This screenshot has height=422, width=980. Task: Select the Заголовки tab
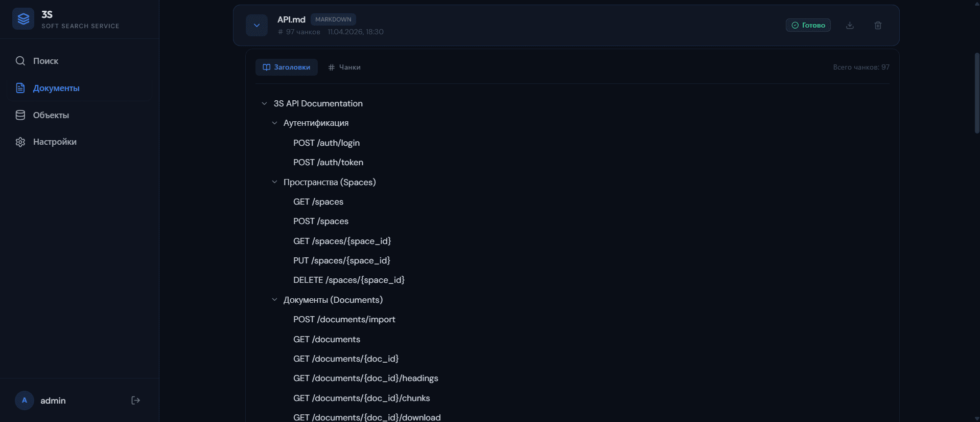click(x=287, y=67)
